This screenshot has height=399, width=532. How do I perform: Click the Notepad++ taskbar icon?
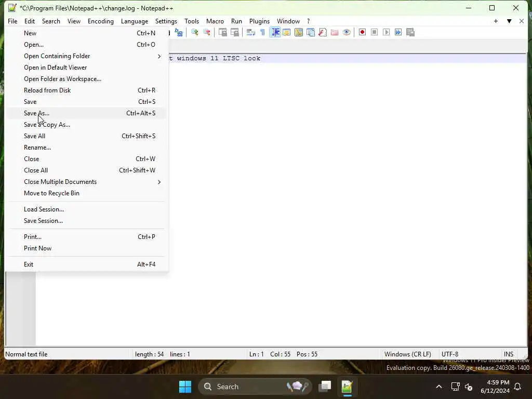pos(347,387)
